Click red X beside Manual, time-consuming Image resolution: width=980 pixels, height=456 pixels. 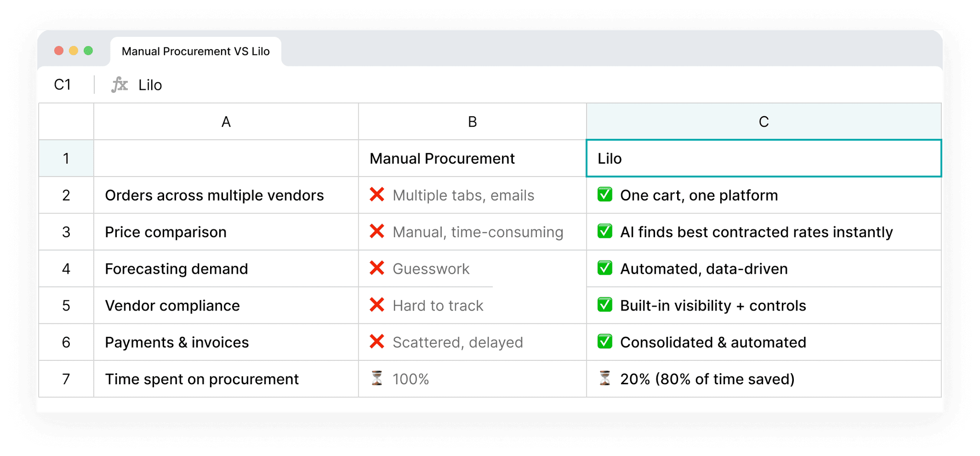(x=377, y=232)
